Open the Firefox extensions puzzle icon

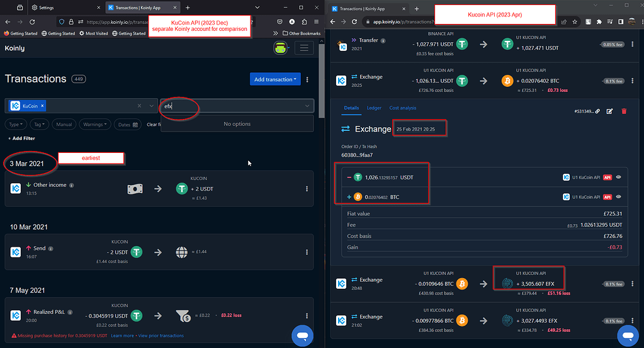pyautogui.click(x=304, y=22)
